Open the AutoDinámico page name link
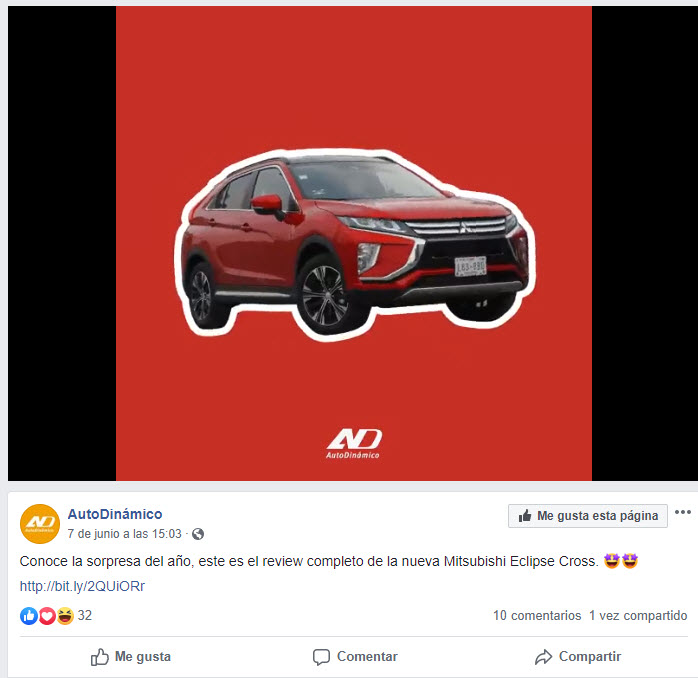Screen dimensions: 698x678 point(115,514)
